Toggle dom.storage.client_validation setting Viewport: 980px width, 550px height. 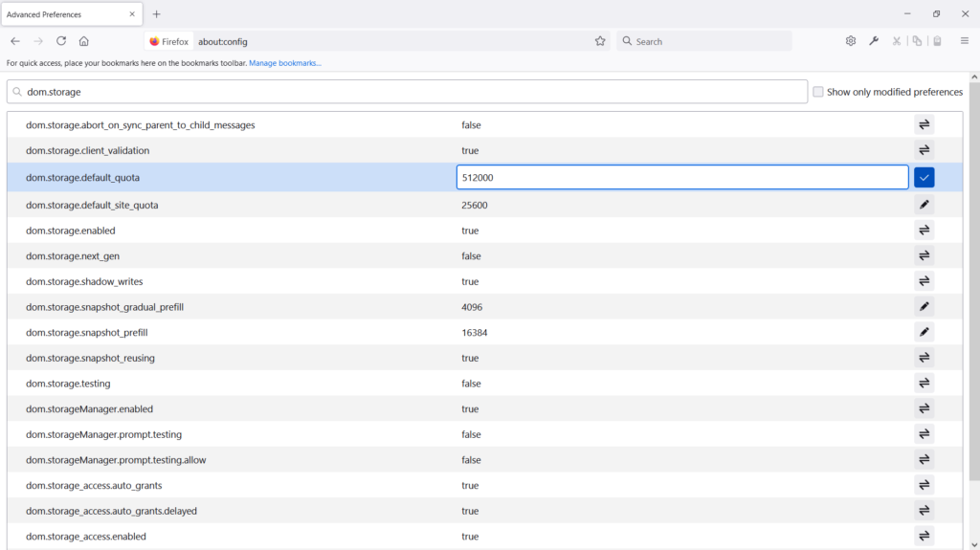click(924, 150)
